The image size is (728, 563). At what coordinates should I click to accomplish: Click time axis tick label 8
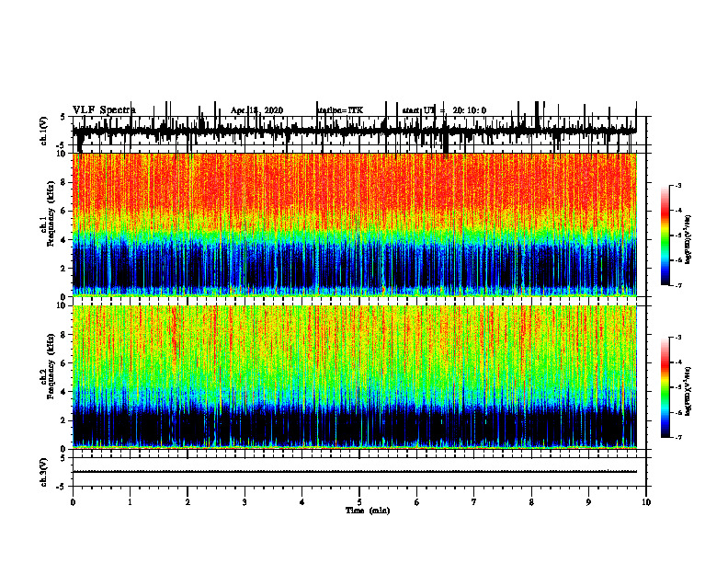[531, 502]
